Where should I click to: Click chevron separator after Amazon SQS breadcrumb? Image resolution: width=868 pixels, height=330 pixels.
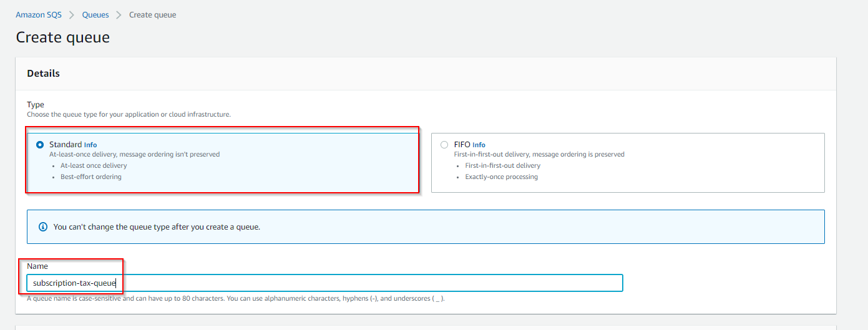72,15
